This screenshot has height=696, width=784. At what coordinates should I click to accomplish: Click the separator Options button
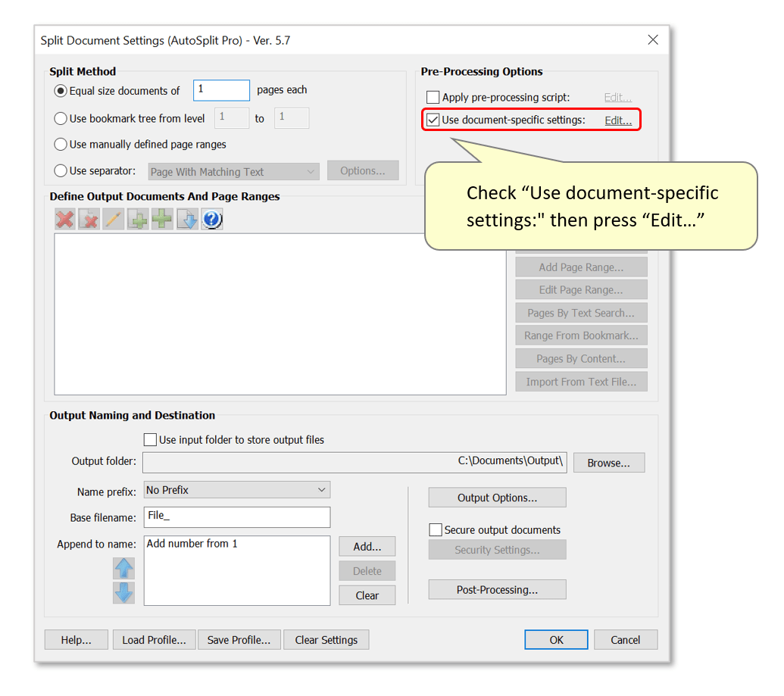click(x=363, y=170)
